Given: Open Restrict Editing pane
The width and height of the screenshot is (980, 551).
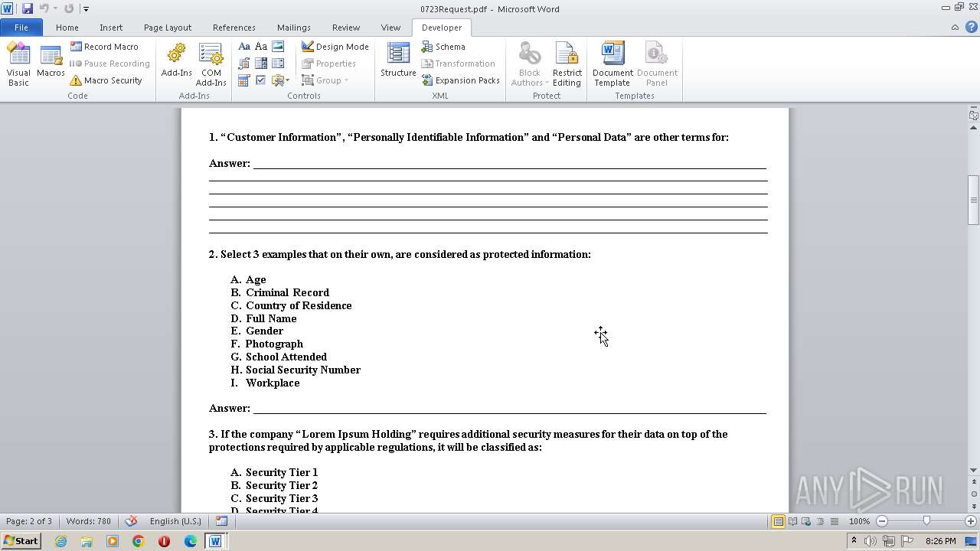Looking at the screenshot, I should [x=567, y=64].
